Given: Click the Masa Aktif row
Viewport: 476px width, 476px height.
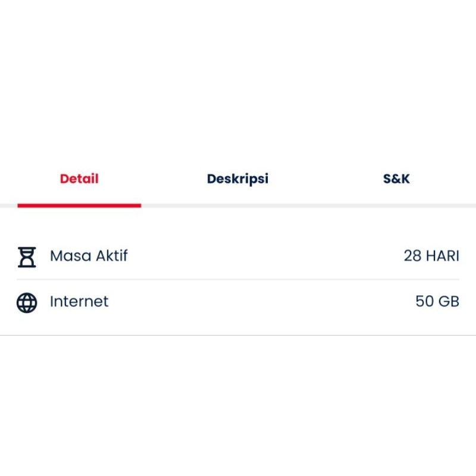Looking at the screenshot, I should click(238, 255).
